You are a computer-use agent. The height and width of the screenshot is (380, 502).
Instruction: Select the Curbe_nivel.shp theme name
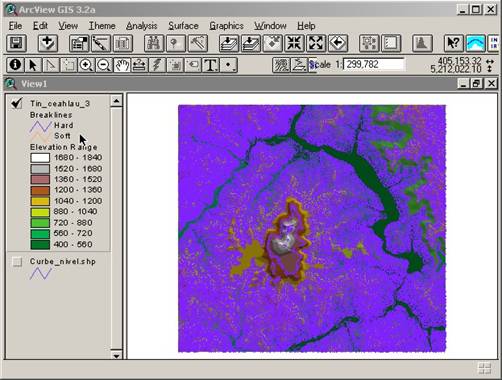tap(63, 261)
